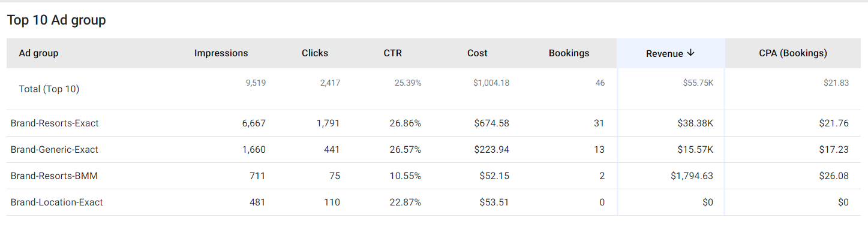Sort by the Ad group column header
The image size is (868, 239).
[38, 53]
